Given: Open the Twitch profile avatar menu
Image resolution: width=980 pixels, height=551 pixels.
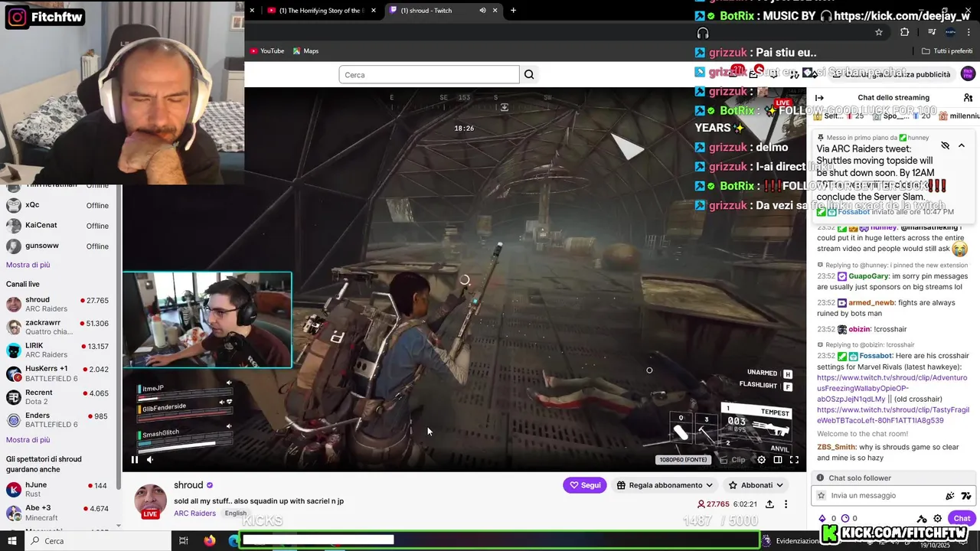Looking at the screenshot, I should (968, 74).
